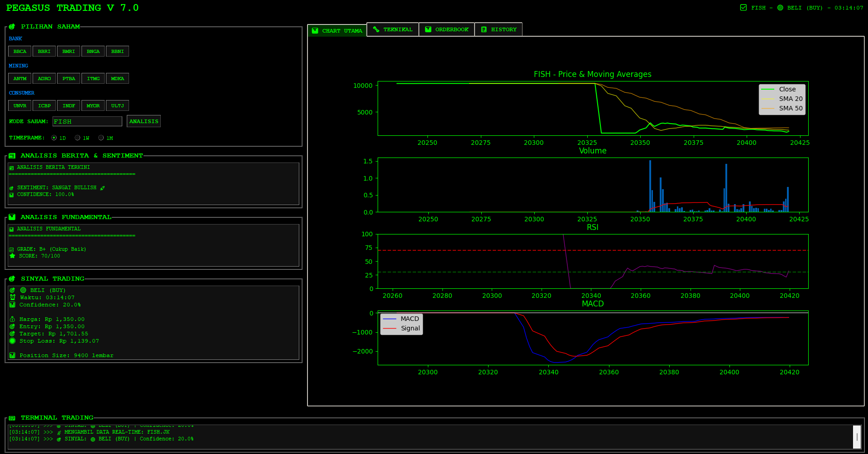
Task: Select the 1W timeframe option
Action: click(78, 138)
